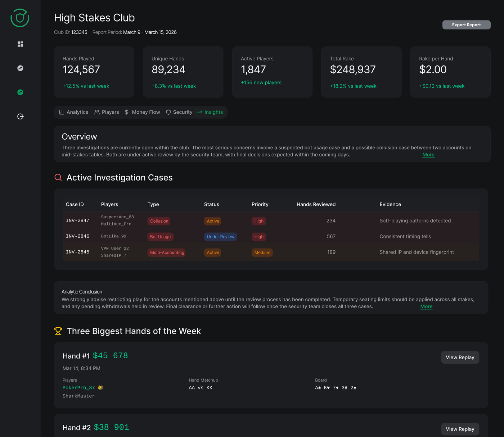The image size is (504, 437).
Task: Switch to the Analytics tab
Action: (74, 112)
